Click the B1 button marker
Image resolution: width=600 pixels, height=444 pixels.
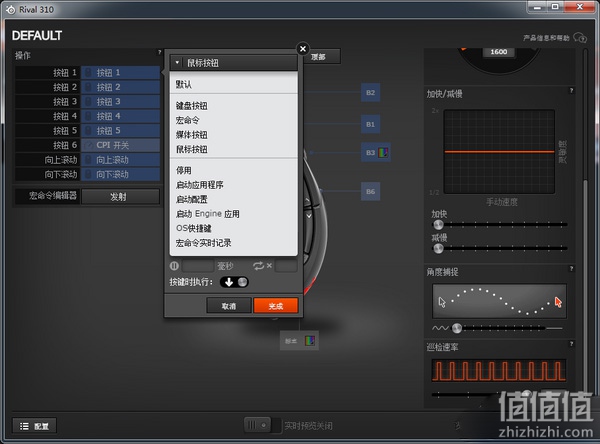pyautogui.click(x=370, y=124)
